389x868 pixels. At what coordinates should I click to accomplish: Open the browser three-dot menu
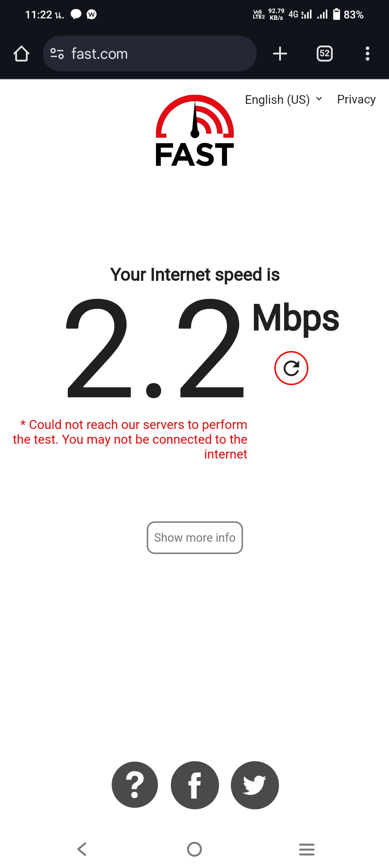367,54
